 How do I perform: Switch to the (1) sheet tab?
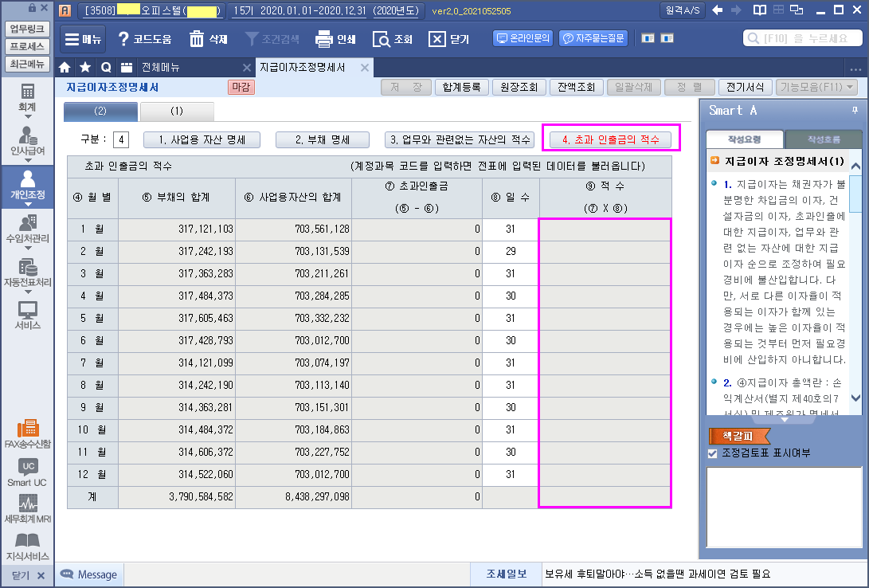[x=177, y=112]
